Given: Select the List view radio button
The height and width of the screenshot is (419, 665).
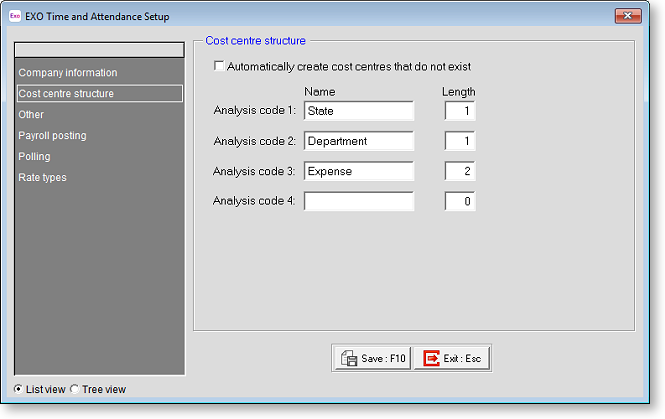Looking at the screenshot, I should click(19, 389).
